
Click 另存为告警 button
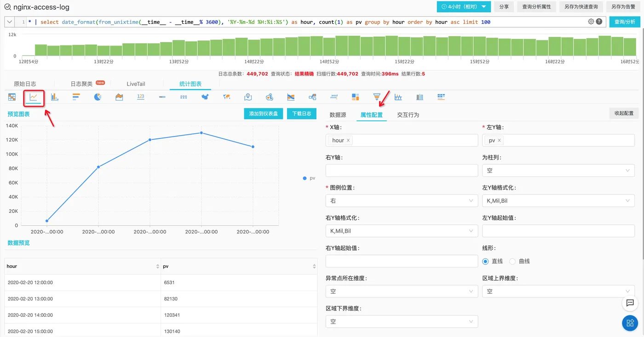(623, 7)
